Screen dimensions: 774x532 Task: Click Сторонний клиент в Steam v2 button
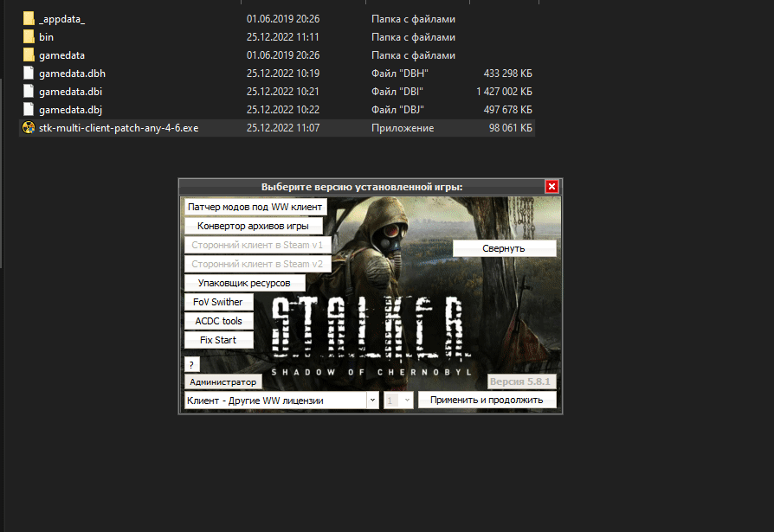pyautogui.click(x=257, y=264)
